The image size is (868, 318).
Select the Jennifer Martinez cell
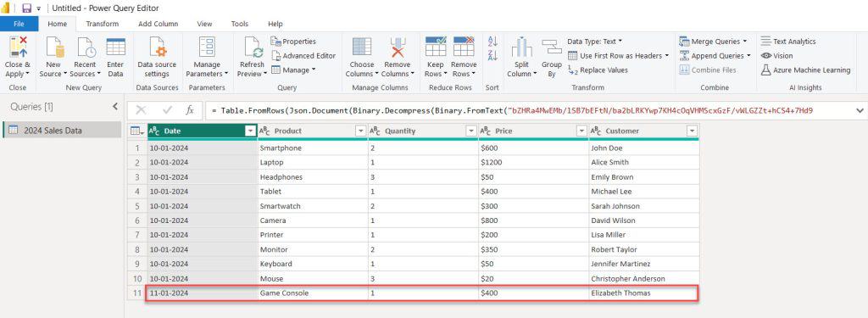point(644,265)
